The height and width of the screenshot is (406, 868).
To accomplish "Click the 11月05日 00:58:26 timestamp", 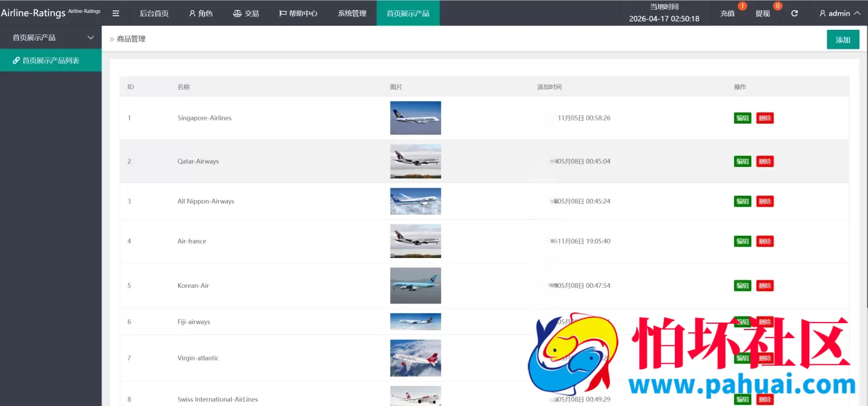I will [584, 118].
